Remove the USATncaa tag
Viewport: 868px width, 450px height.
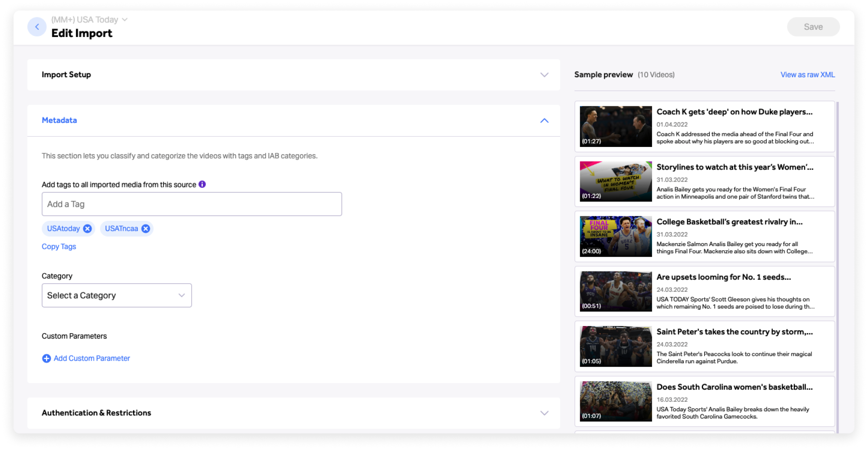[146, 229]
